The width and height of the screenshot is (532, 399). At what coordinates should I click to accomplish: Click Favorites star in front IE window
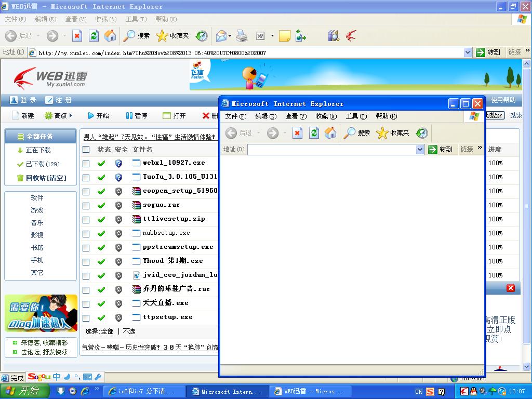(x=382, y=133)
